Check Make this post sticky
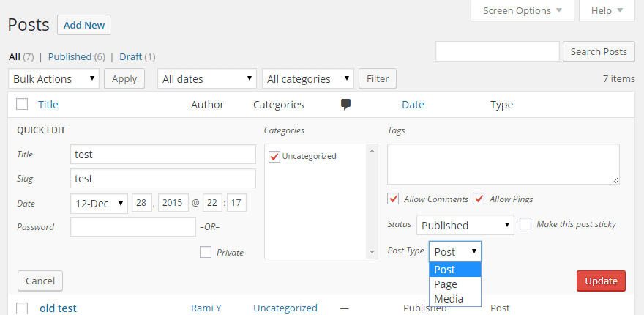 pos(525,223)
